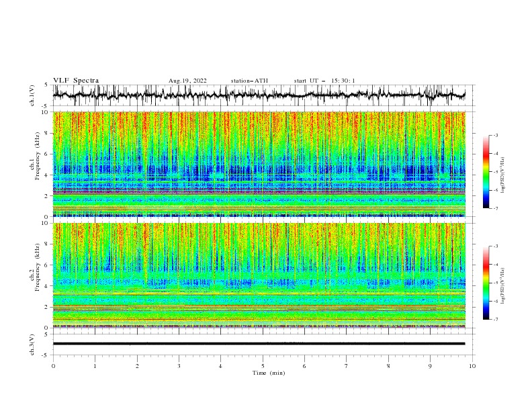Select the "start UT = 15:30:1" text
Image resolution: width=532 pixels, height=411 pixels.
pyautogui.click(x=324, y=81)
